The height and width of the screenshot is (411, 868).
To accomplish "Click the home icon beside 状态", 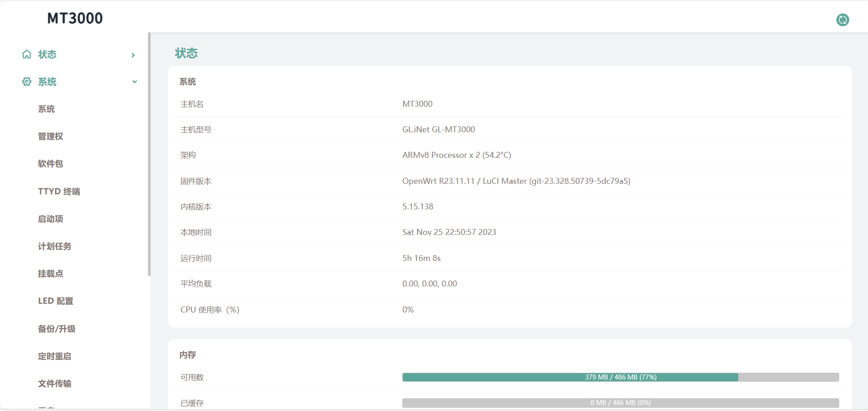I will 27,54.
